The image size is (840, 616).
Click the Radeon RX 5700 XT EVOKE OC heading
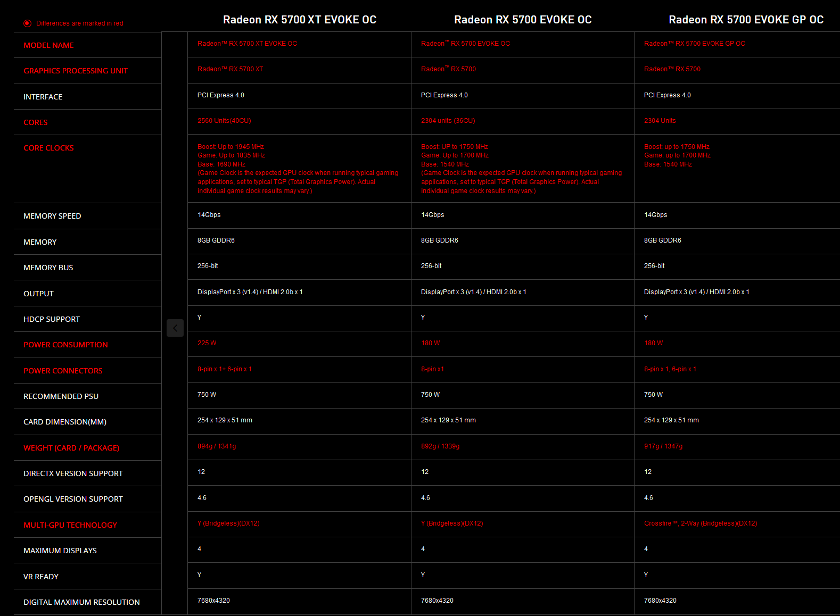point(300,20)
